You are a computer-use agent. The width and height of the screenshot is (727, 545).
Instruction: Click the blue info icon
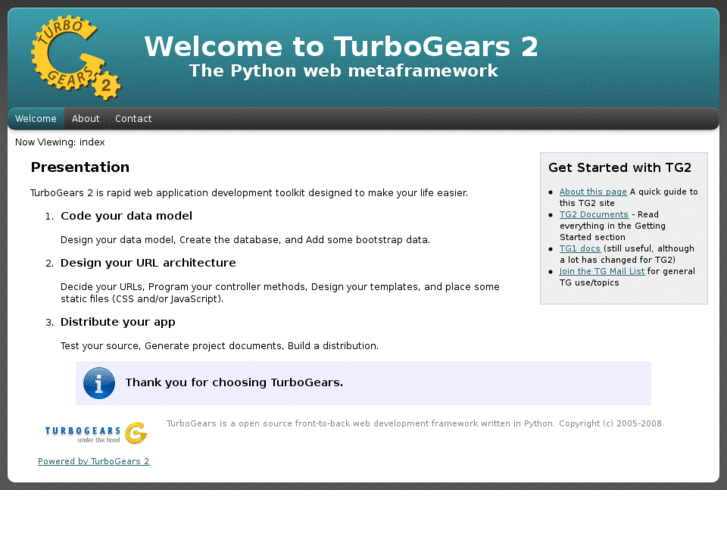99,383
